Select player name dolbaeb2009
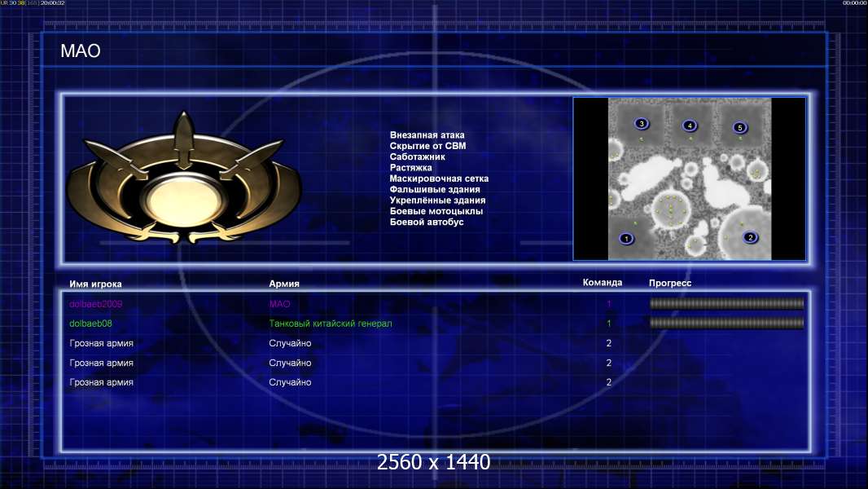Image resolution: width=868 pixels, height=489 pixels. click(x=96, y=304)
